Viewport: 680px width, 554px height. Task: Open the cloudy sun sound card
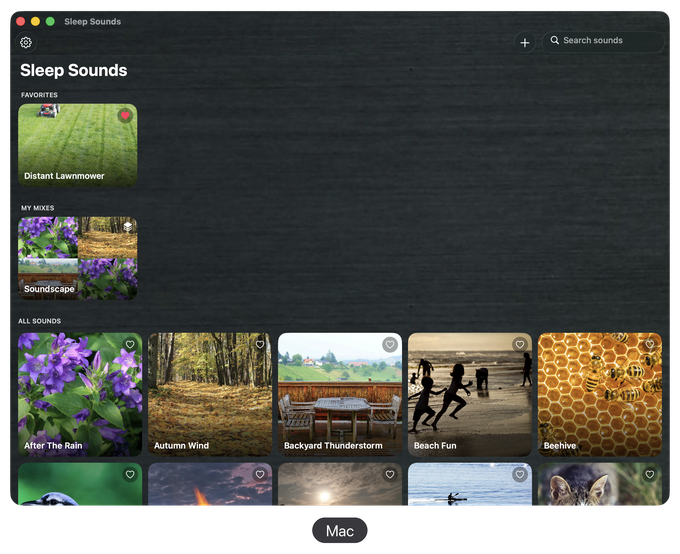(340, 484)
